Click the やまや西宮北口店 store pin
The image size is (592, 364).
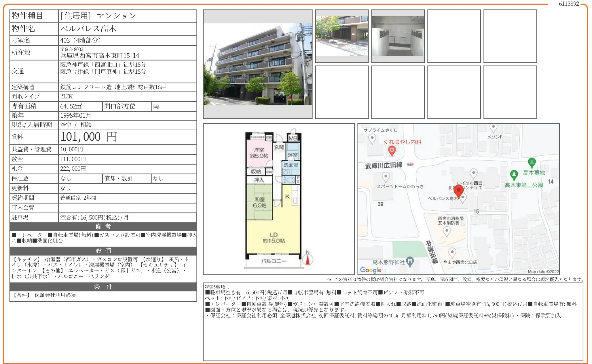452,253
